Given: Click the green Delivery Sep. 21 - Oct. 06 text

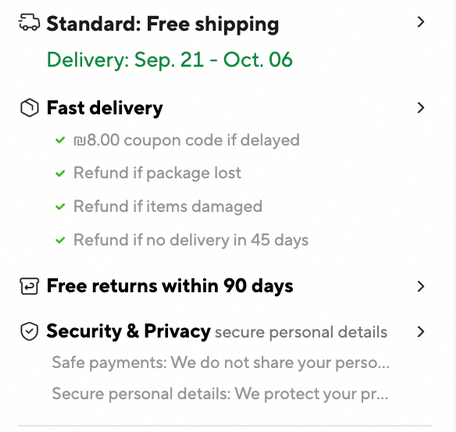Looking at the screenshot, I should tap(170, 60).
